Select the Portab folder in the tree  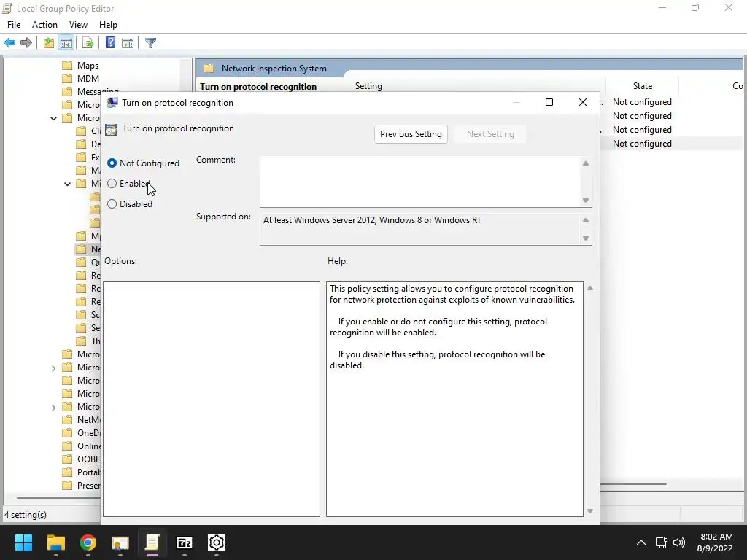point(88,472)
